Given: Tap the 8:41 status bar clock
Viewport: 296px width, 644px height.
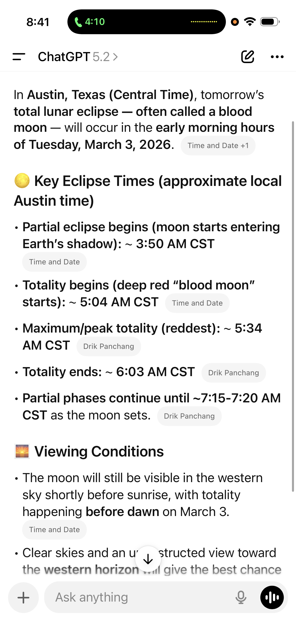Looking at the screenshot, I should tap(38, 22).
